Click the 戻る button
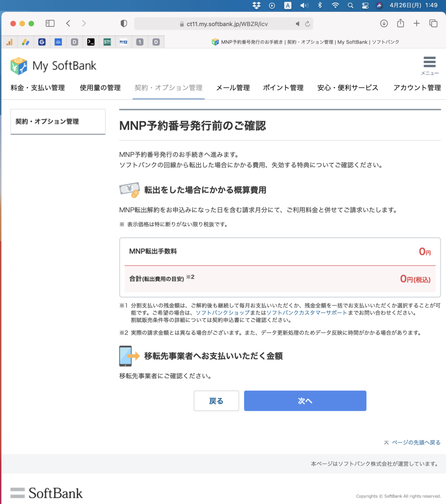The image size is (446, 504). coord(216,401)
